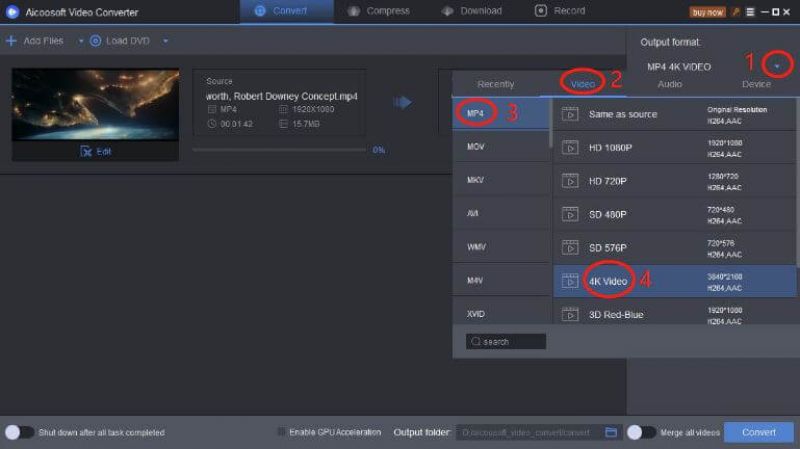The height and width of the screenshot is (449, 800).
Task: Click the format search input field
Action: (507, 341)
